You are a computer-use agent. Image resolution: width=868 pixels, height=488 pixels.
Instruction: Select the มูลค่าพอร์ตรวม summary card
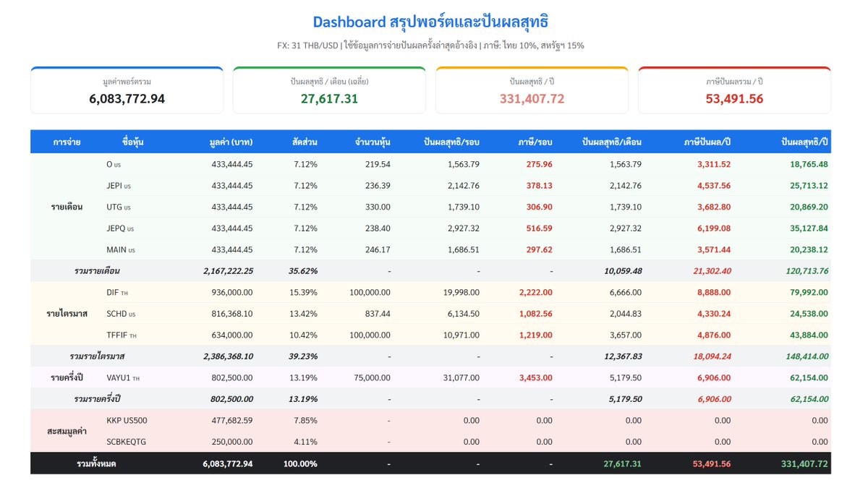127,90
